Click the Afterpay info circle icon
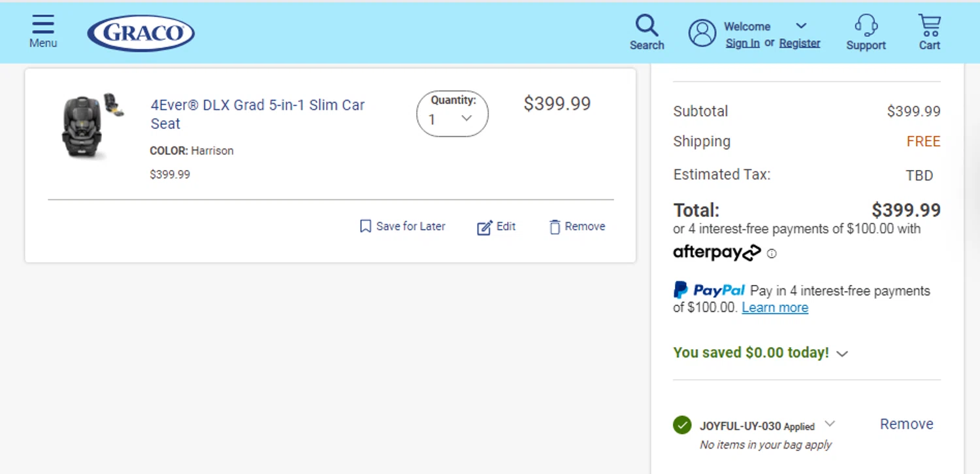Screen dimensions: 980x474 click(772, 254)
